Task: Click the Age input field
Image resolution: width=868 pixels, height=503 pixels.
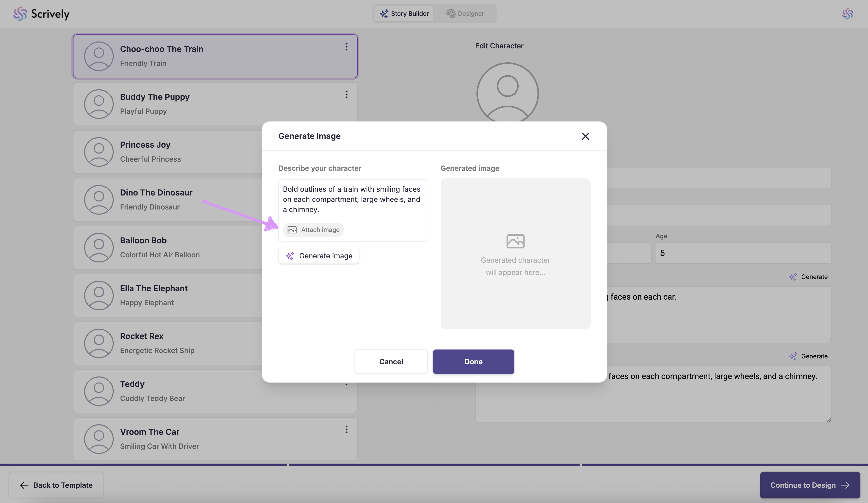Action: click(743, 253)
